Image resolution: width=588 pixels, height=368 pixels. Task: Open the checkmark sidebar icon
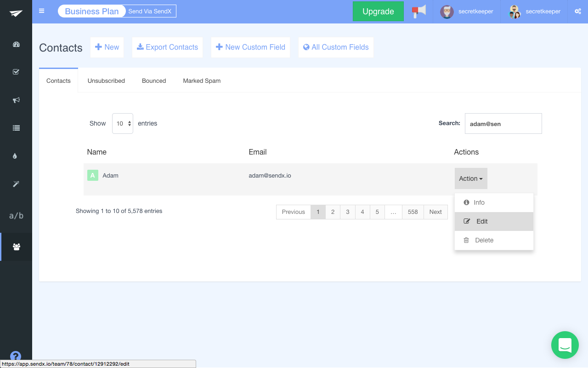pyautogui.click(x=16, y=72)
